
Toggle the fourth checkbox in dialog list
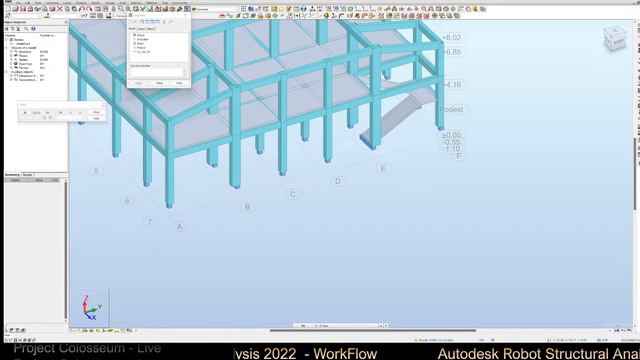(134, 48)
